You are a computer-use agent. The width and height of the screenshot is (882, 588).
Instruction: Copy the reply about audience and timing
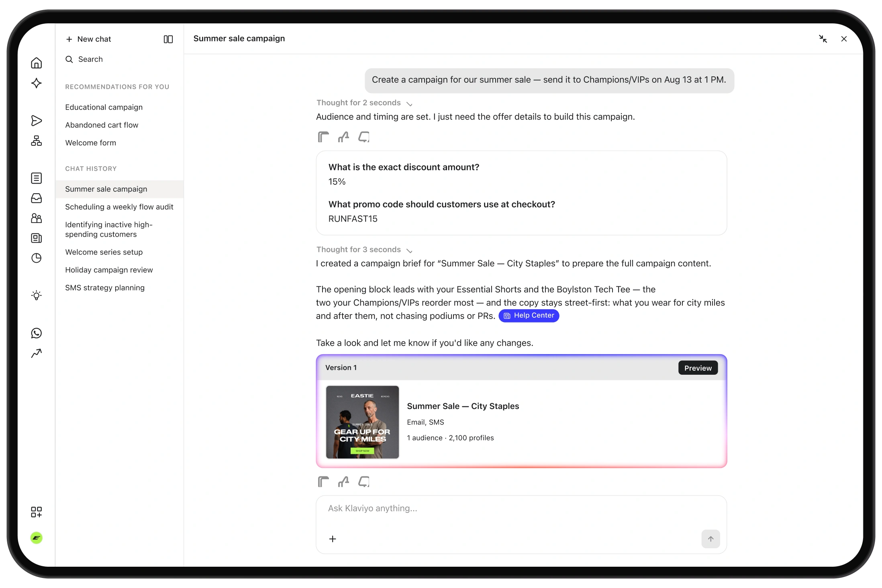(x=323, y=137)
